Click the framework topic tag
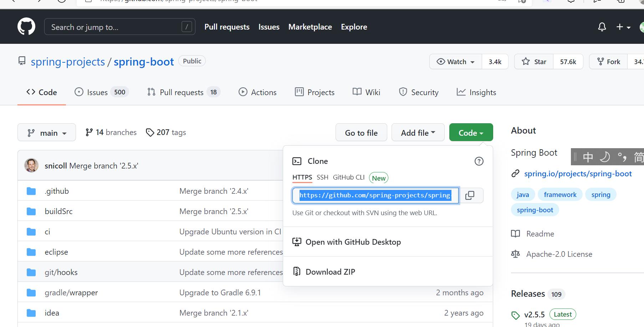The height and width of the screenshot is (327, 644). click(x=560, y=194)
